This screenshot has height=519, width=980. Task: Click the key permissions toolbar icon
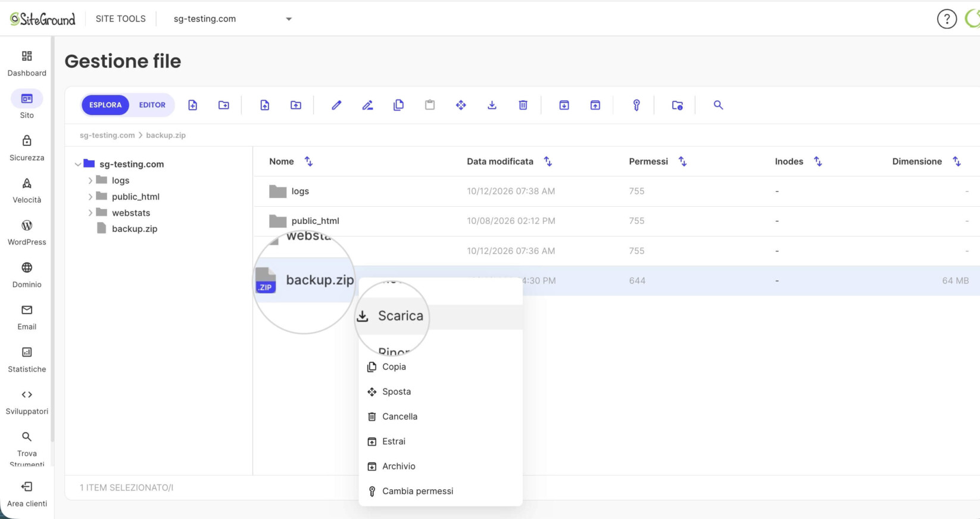pos(636,105)
